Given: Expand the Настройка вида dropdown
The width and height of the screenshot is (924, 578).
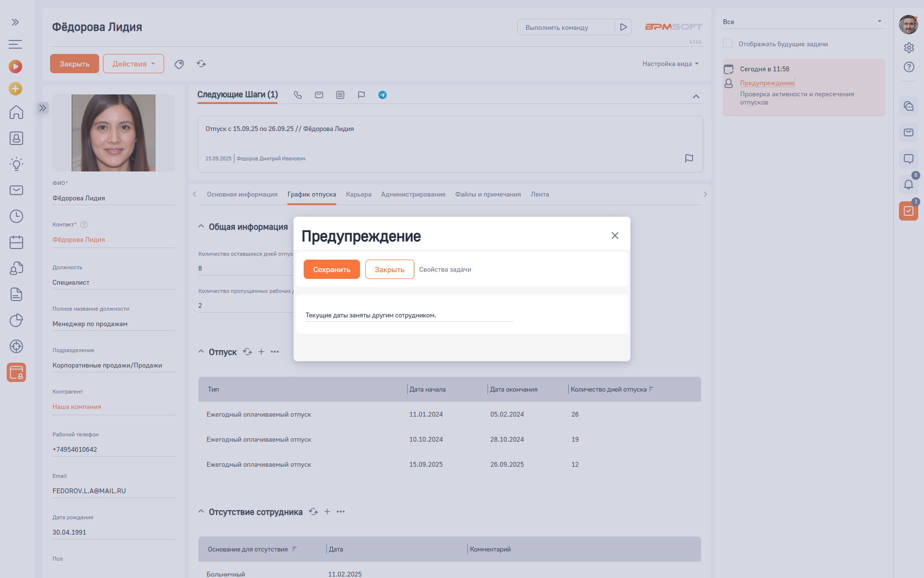Looking at the screenshot, I should point(670,64).
